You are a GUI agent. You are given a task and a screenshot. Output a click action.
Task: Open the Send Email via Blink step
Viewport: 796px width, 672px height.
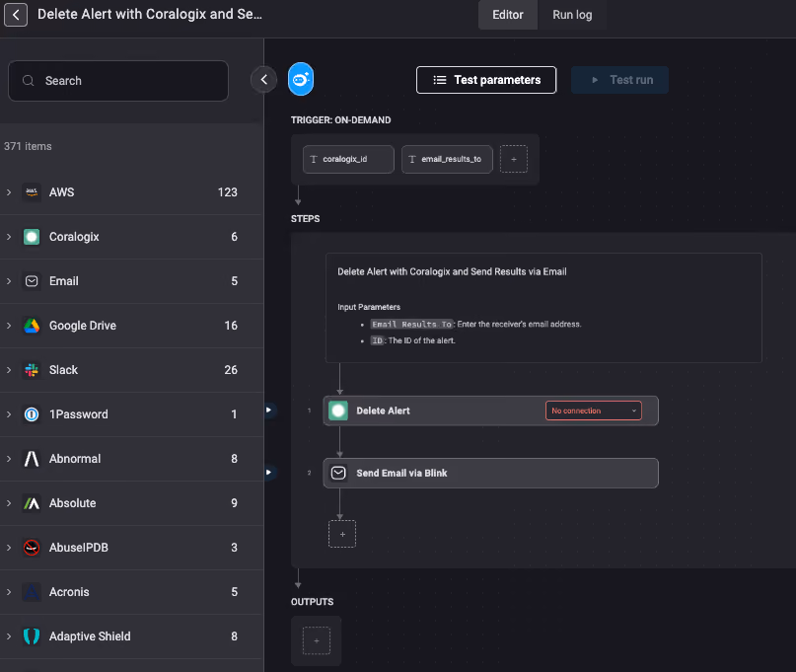tap(490, 474)
